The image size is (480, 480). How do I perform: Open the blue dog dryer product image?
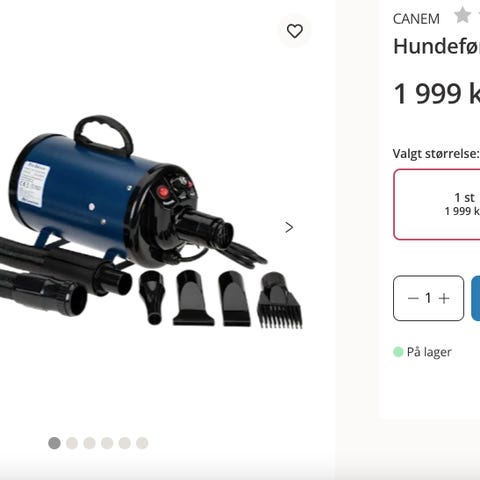pyautogui.click(x=152, y=222)
